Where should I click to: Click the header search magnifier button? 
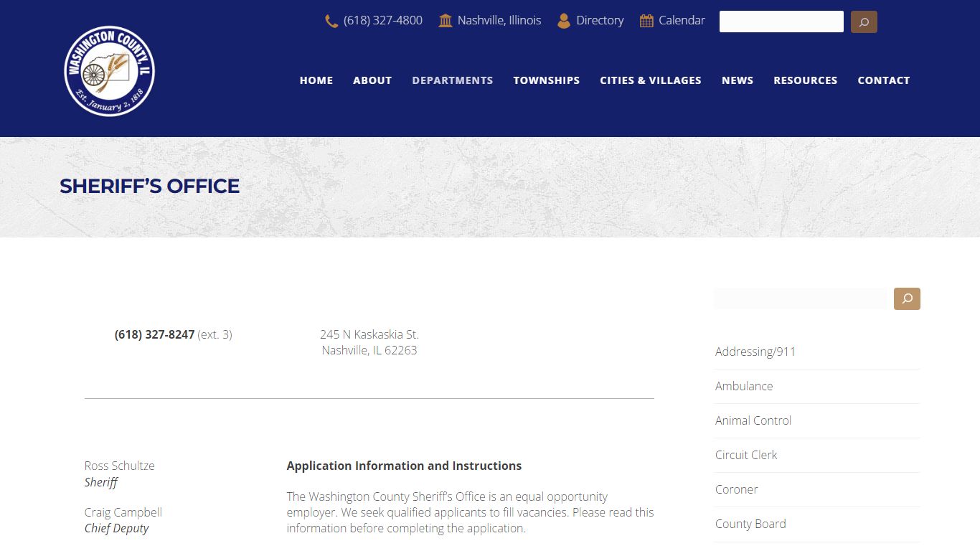(864, 22)
